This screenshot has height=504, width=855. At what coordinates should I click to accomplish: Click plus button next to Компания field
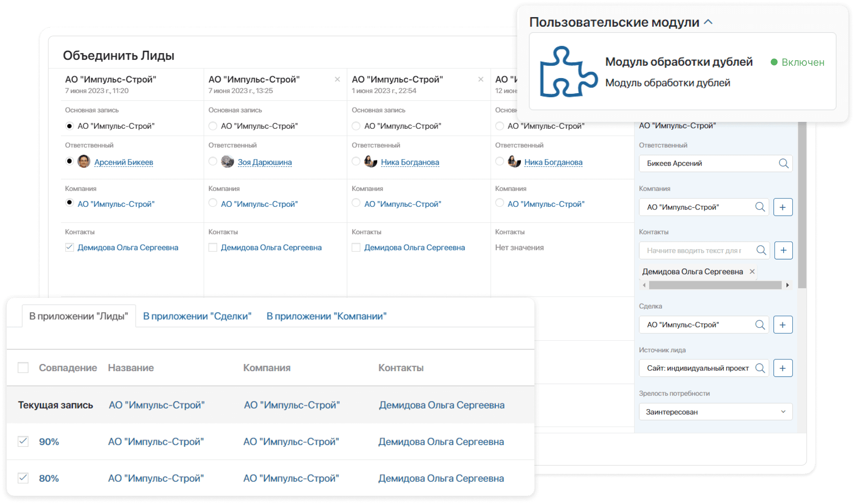point(783,207)
